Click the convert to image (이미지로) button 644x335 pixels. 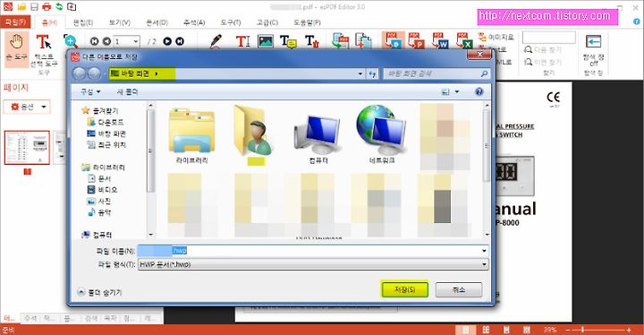tap(496, 37)
